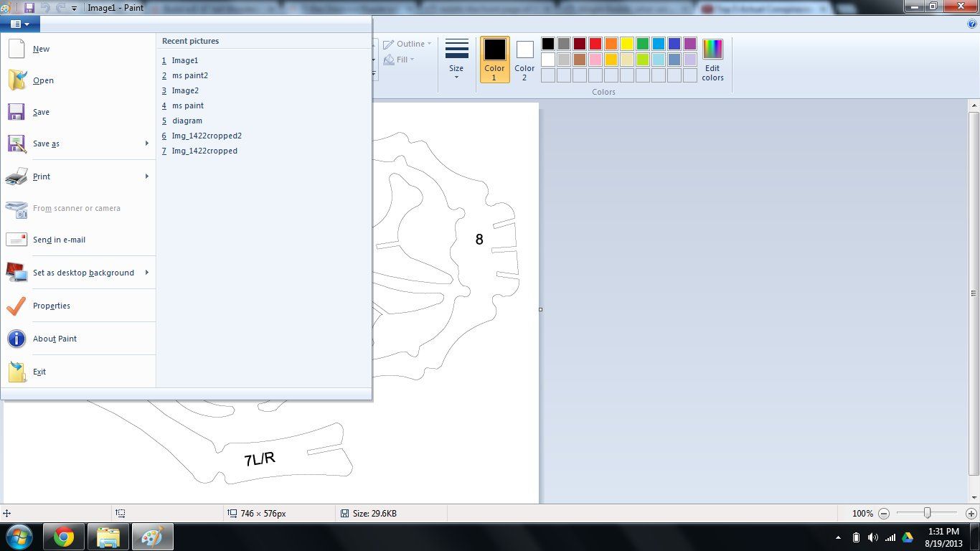Select the Color 2 button

524,60
